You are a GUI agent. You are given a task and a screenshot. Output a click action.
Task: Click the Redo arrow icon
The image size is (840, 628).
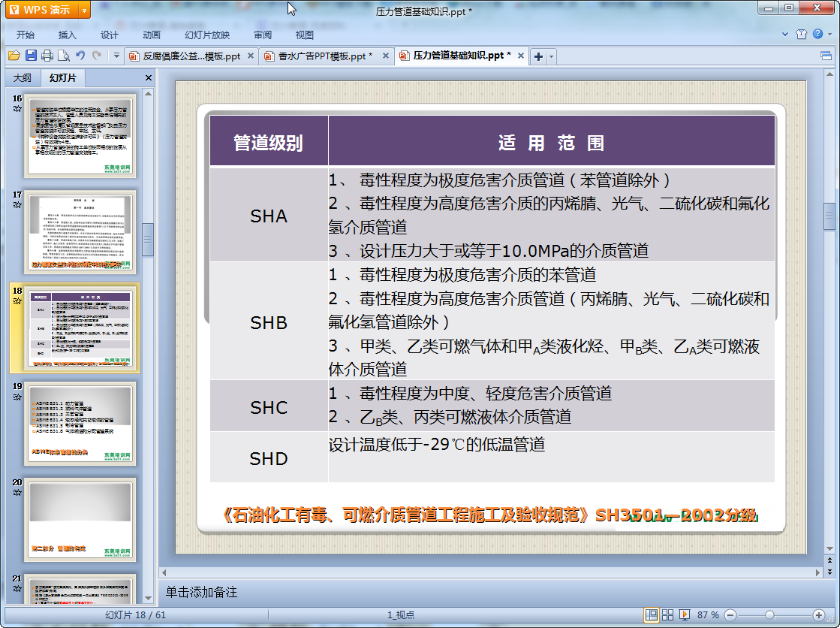click(x=97, y=55)
